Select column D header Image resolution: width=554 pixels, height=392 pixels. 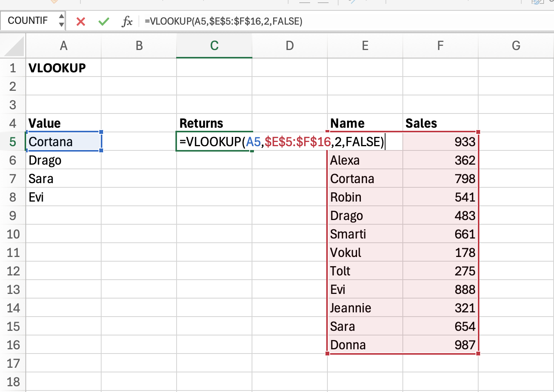(x=290, y=46)
